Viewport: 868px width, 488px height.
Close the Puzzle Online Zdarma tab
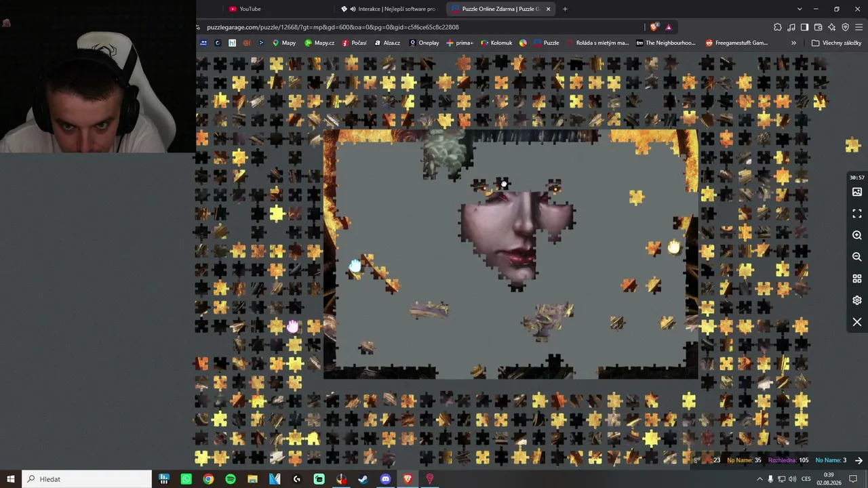(x=548, y=9)
